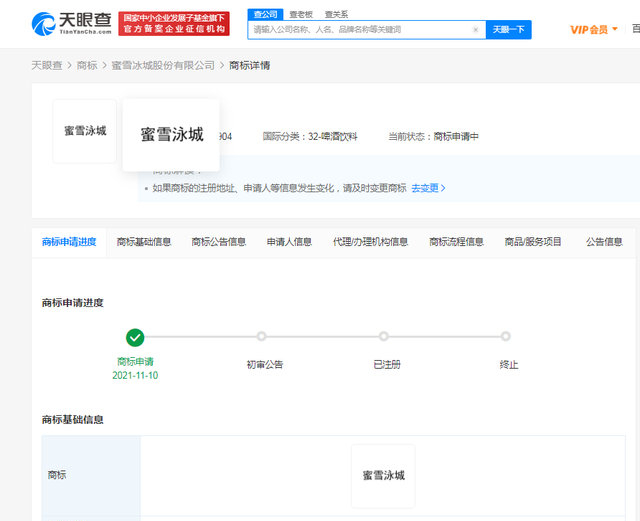Switch to 公告信息 tab

click(604, 242)
